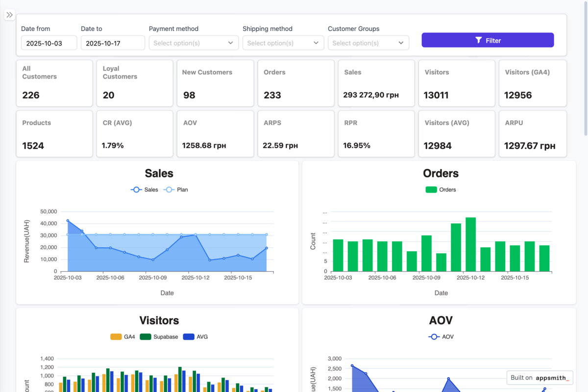Open the Payment method dropdown
Screen dimensions: 588x392
pos(194,43)
